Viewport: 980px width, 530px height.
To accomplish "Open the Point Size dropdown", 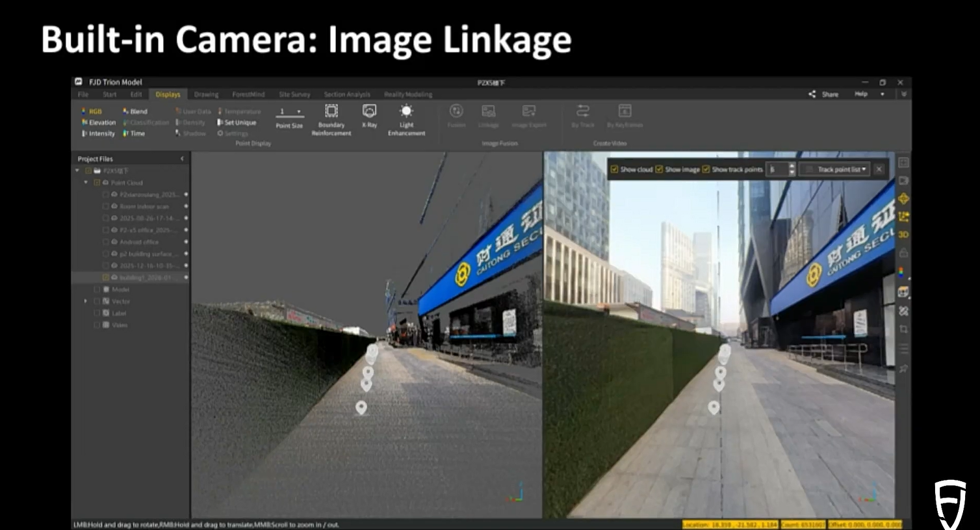I will 290,111.
